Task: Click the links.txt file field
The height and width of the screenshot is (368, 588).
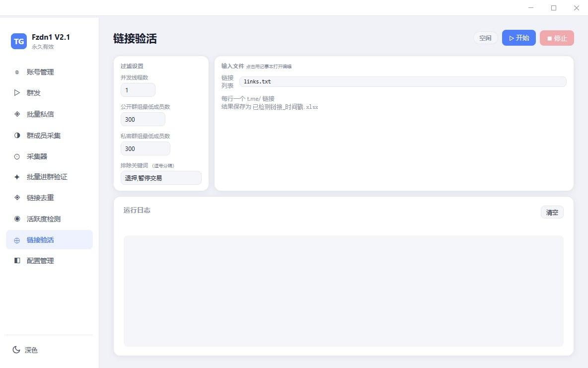Action: (402, 81)
